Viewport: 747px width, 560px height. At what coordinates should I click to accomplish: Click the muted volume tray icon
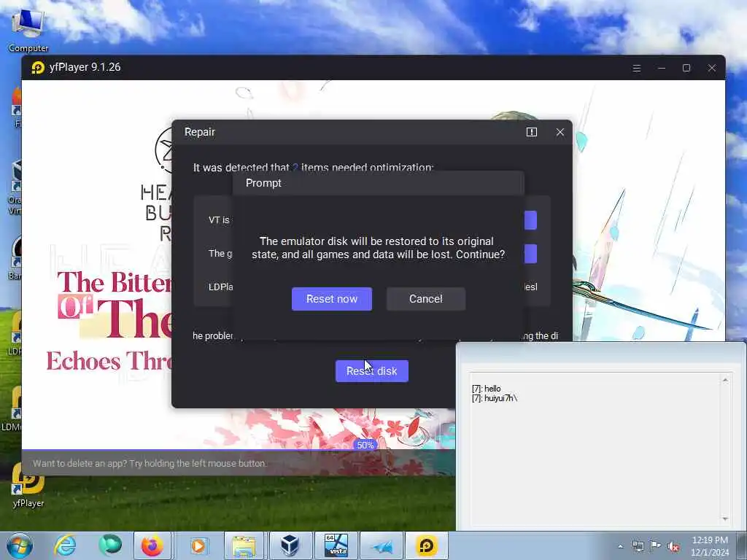coord(673,547)
